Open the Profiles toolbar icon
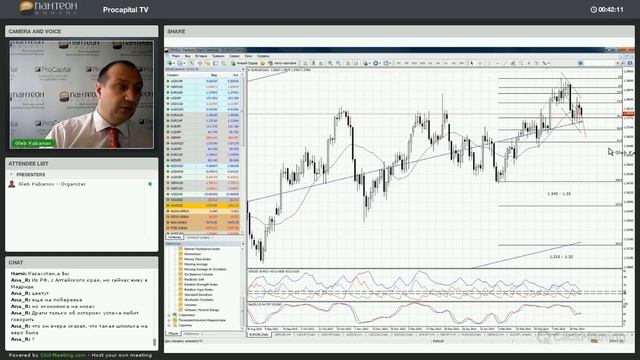 pos(180,63)
